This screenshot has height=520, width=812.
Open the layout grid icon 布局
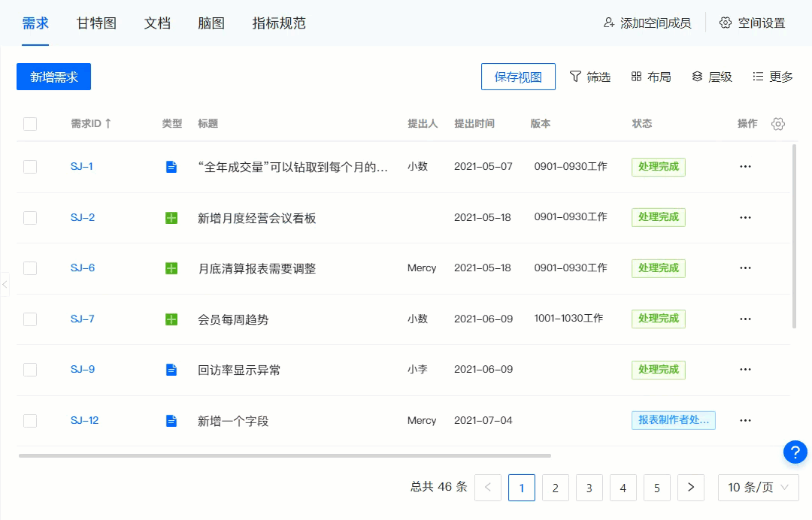(x=636, y=77)
